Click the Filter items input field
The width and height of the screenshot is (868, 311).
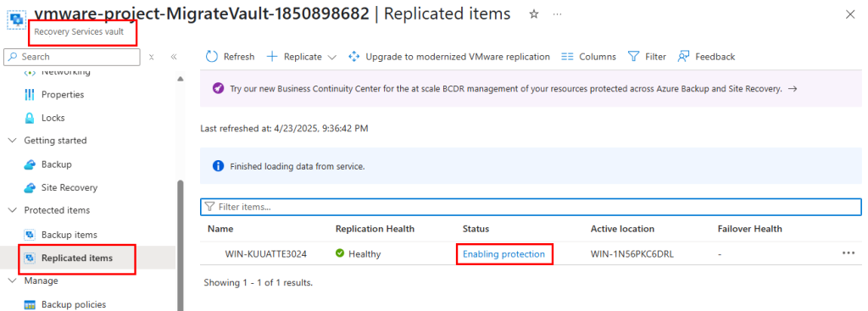pos(531,207)
